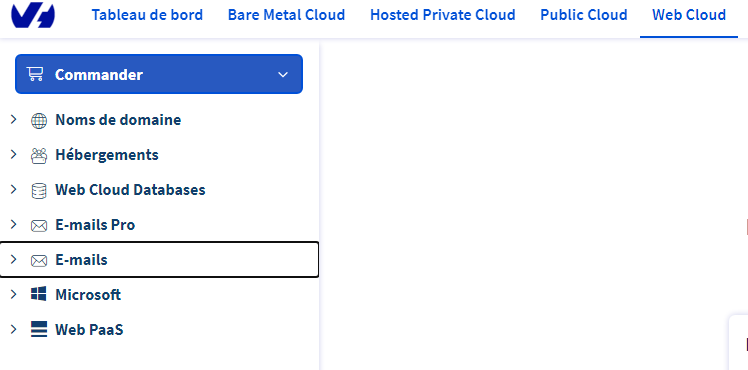Click the envelope icon beside E-mails Pro
The height and width of the screenshot is (370, 748).
pos(39,226)
